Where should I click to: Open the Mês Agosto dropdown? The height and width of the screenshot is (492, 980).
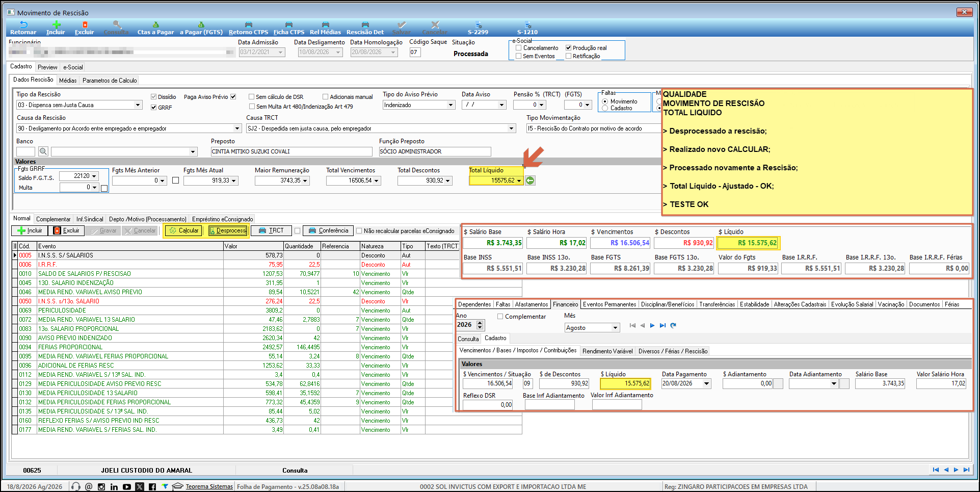(616, 328)
